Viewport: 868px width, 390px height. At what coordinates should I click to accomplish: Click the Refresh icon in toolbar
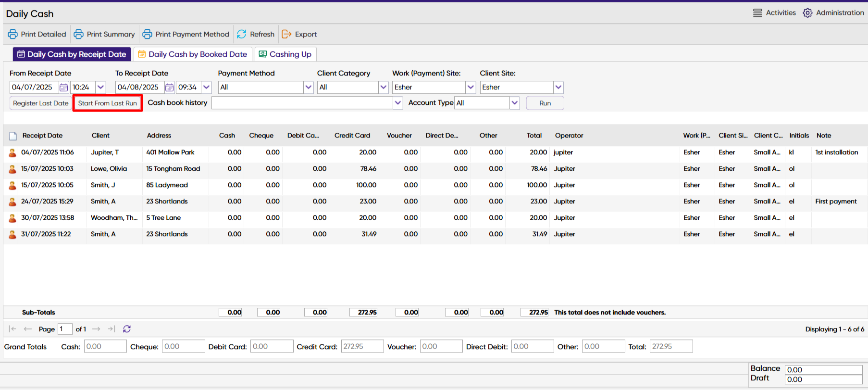click(242, 34)
